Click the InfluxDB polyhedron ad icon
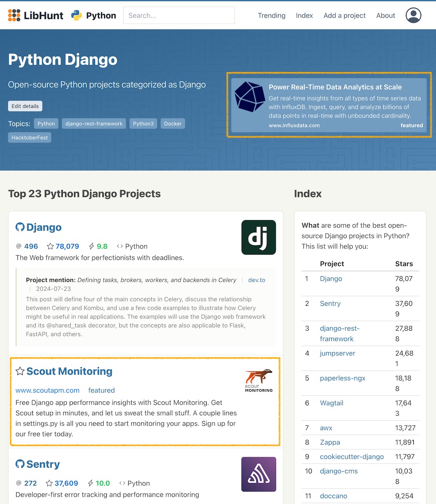Screen dimensions: 436x504 [250, 97]
